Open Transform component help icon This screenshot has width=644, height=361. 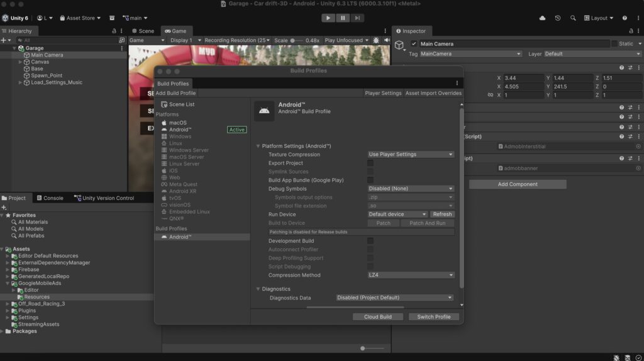coord(621,68)
